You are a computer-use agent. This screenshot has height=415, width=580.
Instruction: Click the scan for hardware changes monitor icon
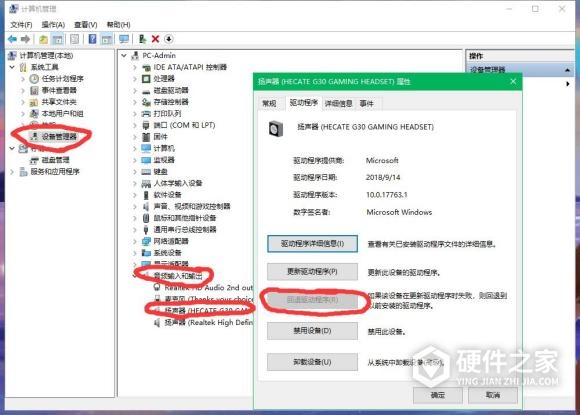(124, 39)
